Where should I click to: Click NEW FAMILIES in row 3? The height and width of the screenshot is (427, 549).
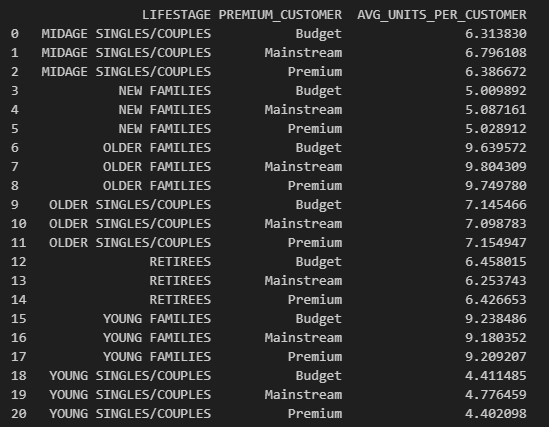pos(165,91)
